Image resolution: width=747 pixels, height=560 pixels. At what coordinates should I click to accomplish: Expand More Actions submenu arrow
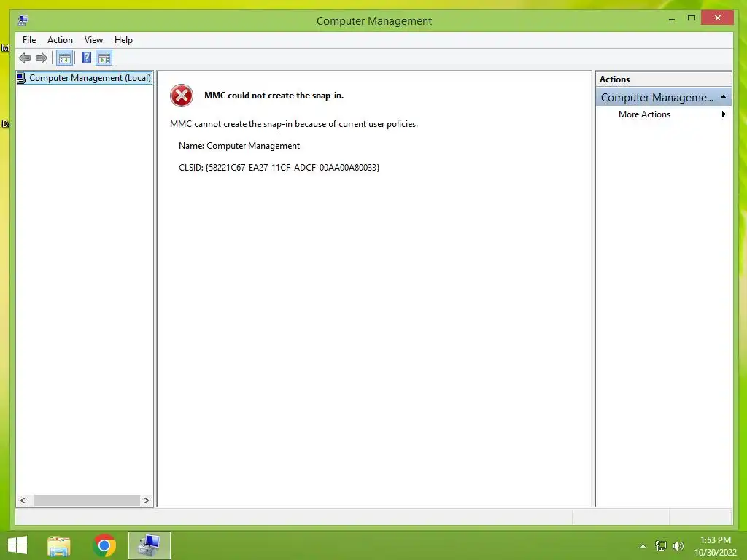pos(724,114)
